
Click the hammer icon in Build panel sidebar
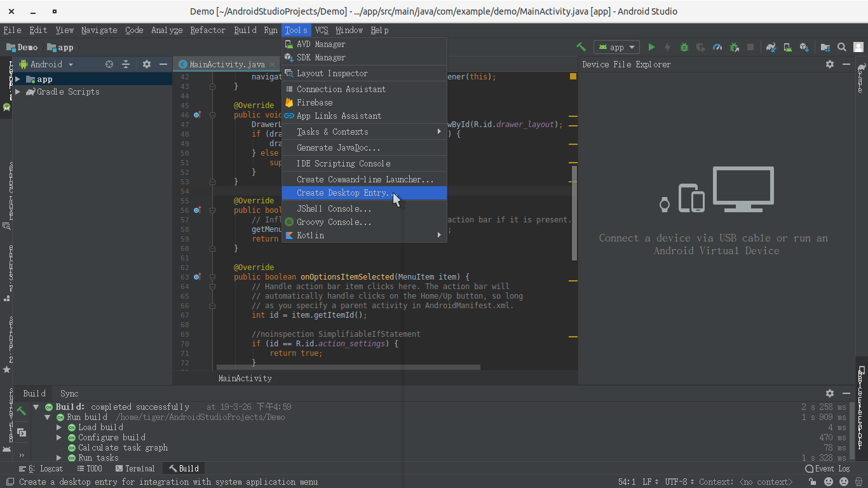tap(22, 412)
